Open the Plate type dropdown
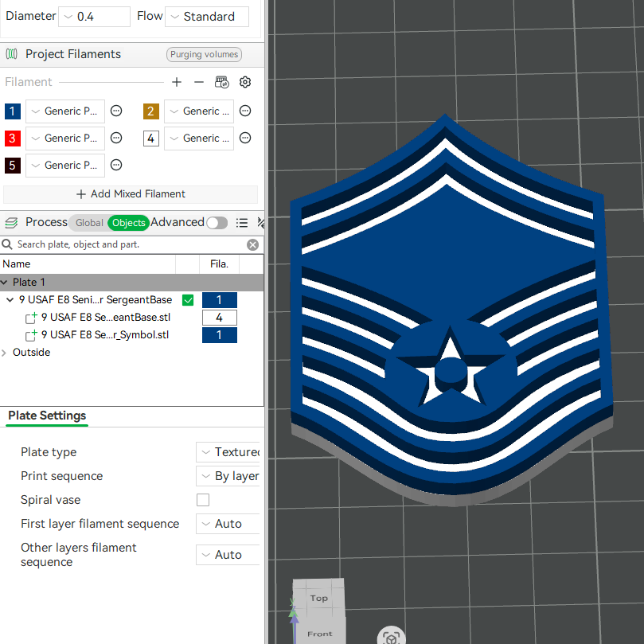 pyautogui.click(x=228, y=452)
